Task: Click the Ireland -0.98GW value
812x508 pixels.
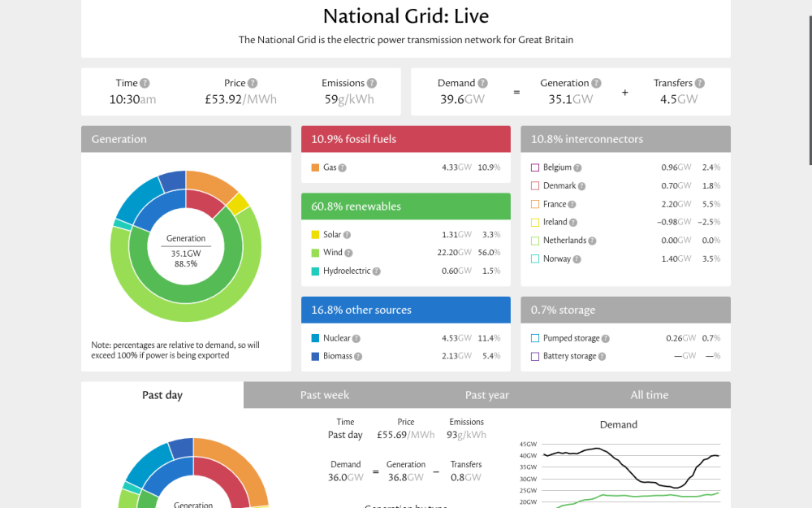Action: point(674,222)
